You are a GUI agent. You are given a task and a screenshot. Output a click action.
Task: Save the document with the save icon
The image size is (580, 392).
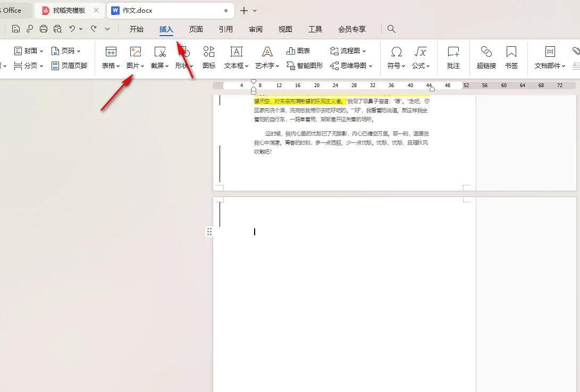point(15,29)
